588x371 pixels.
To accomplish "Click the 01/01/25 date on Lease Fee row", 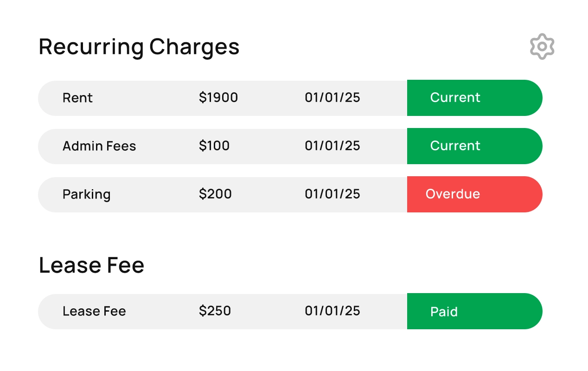I will (332, 311).
